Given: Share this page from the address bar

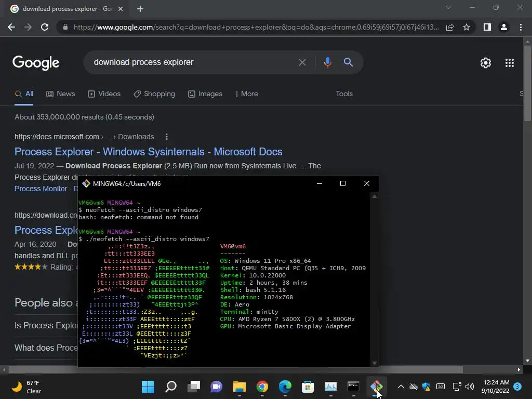Looking at the screenshot, I should (x=450, y=27).
